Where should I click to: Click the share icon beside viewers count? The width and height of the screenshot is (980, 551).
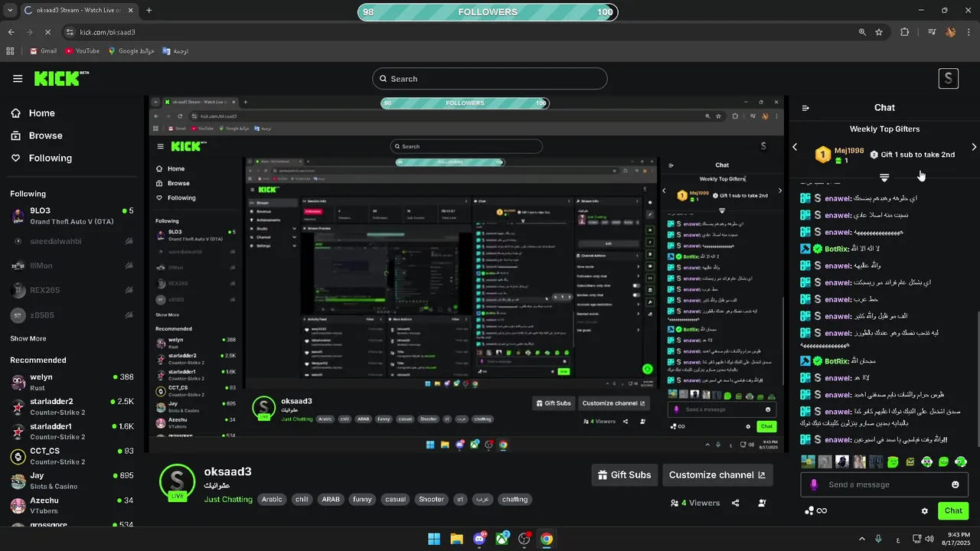[x=736, y=503]
